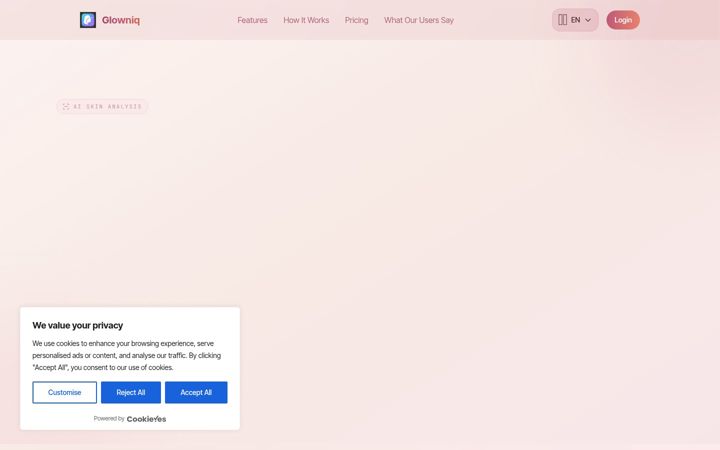This screenshot has height=450, width=720.
Task: Click the chevron arrow next to EN
Action: 588,20
